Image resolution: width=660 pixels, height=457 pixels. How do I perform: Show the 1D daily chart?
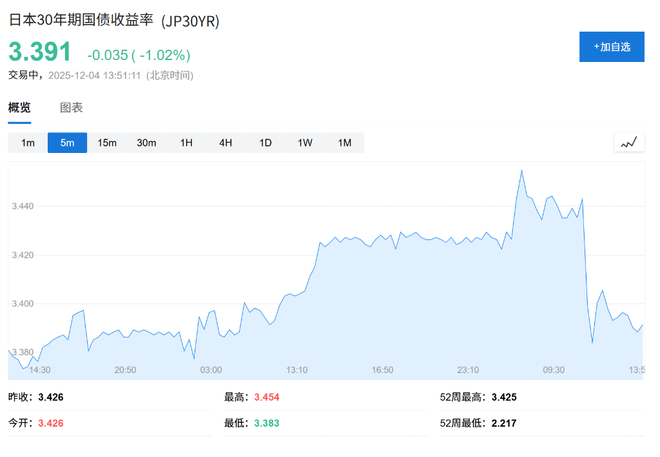(x=265, y=143)
